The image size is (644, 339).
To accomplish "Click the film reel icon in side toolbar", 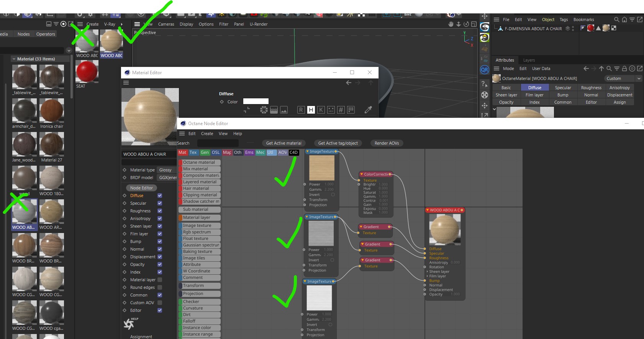I will coord(485,95).
